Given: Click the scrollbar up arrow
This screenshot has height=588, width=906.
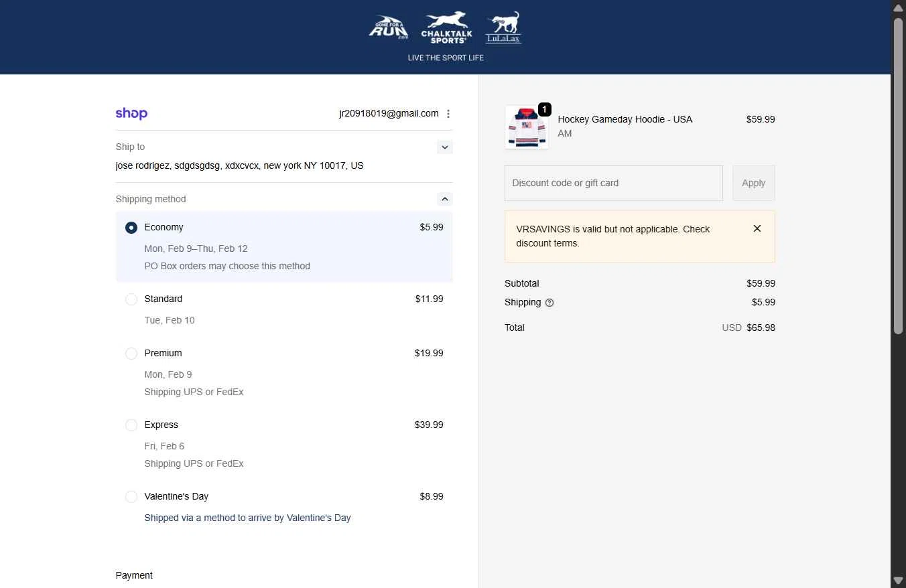Looking at the screenshot, I should [898, 7].
